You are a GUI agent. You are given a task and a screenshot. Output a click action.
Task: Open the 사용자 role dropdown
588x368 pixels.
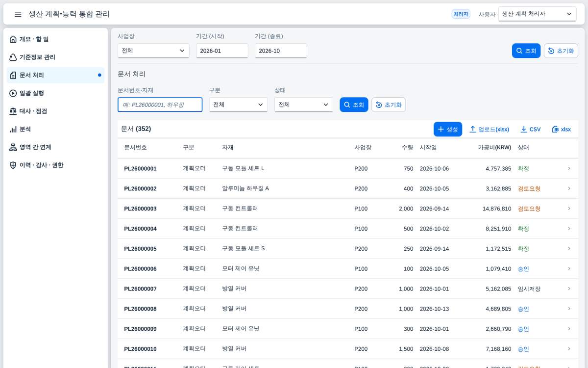tap(537, 14)
